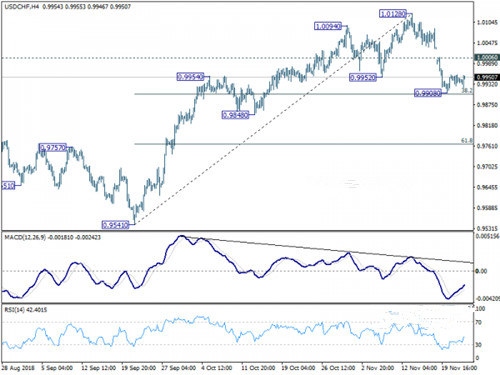Click the 61.8 Fibonacci level label

(x=467, y=141)
